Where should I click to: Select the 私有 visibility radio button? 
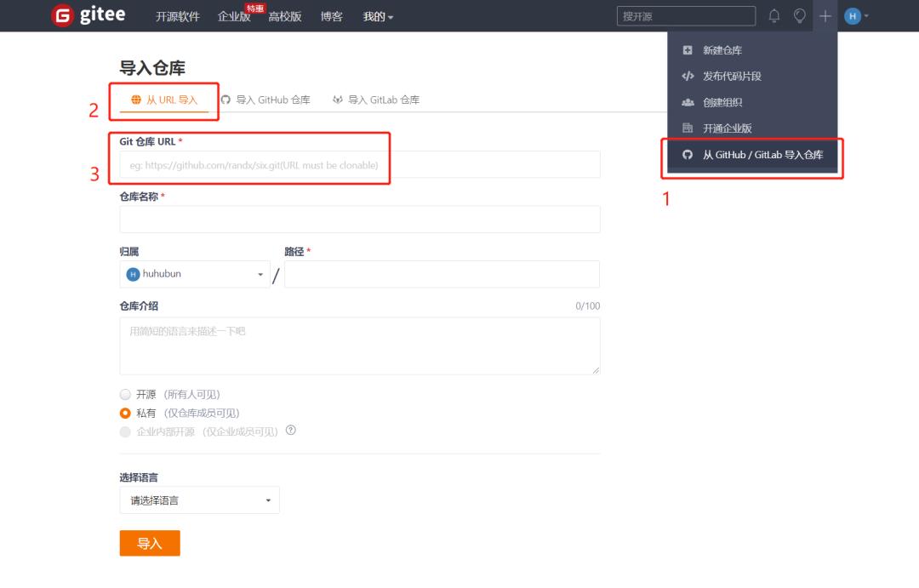coord(124,413)
